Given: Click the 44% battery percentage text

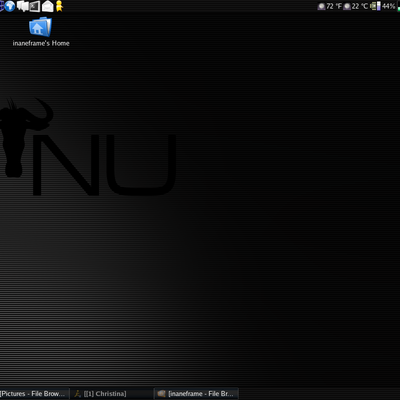Looking at the screenshot, I should coord(388,6).
